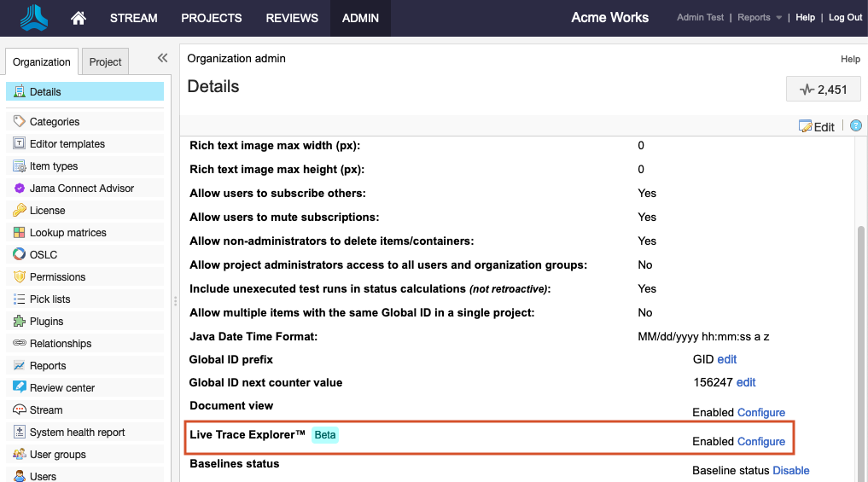Click the 'Java Date Time Format:' label
Viewport: 868px width, 482px height.
(x=253, y=336)
